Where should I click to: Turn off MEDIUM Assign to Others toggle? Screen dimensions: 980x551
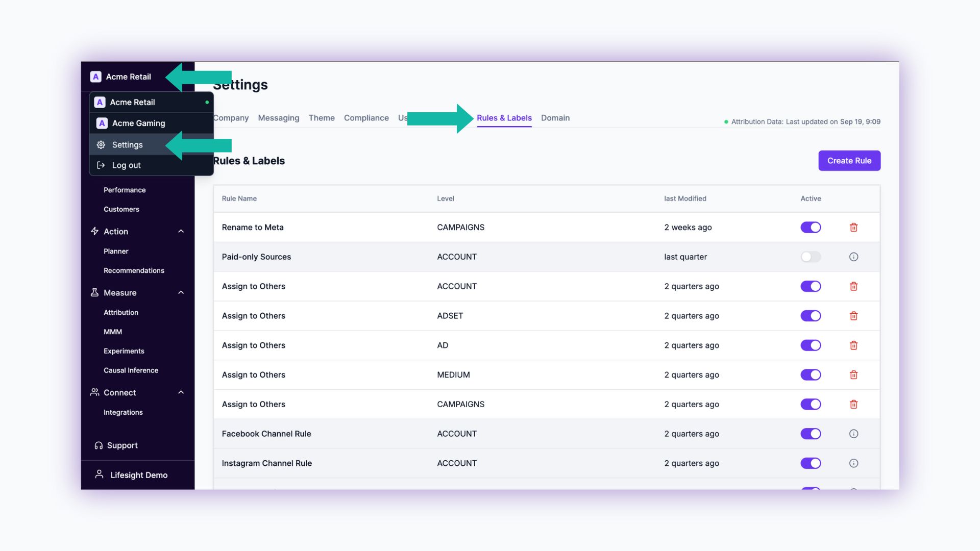pos(811,375)
